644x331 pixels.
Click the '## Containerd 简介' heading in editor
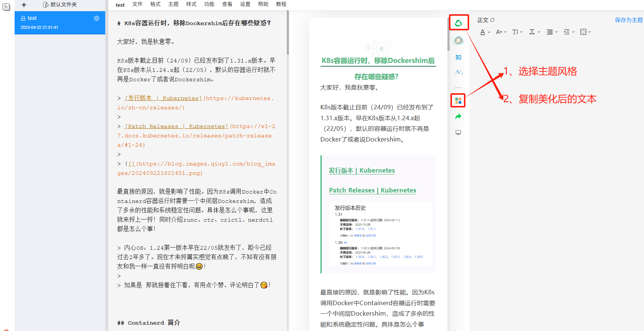click(x=149, y=323)
